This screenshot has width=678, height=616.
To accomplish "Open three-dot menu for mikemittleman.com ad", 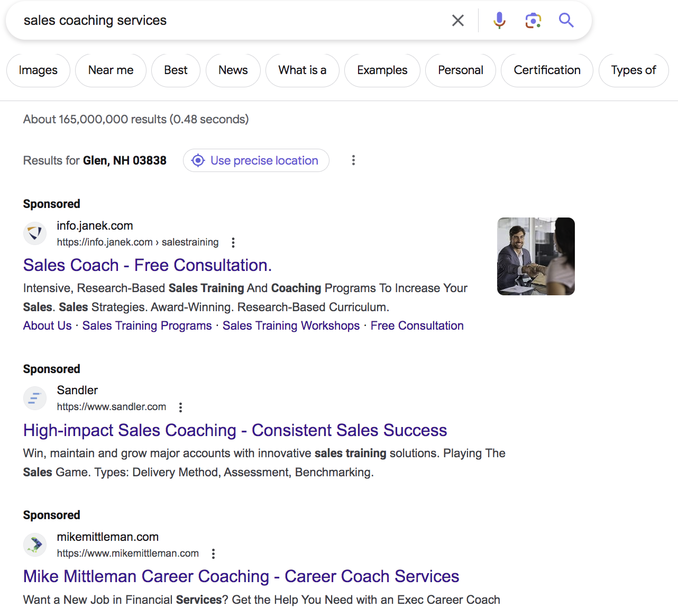I will [x=213, y=554].
